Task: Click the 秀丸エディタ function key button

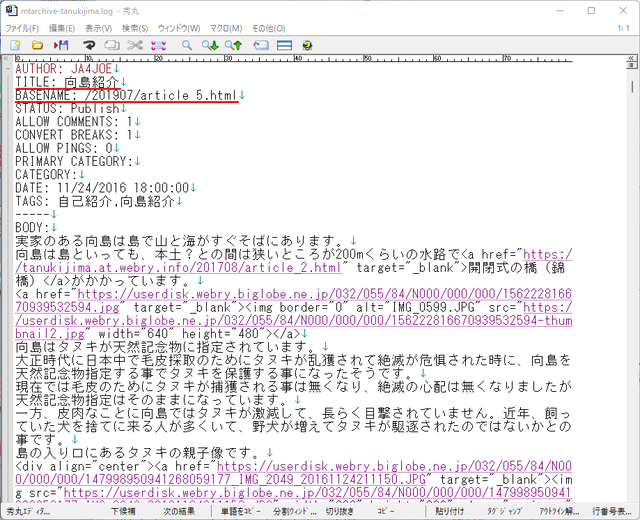Action: 29,511
